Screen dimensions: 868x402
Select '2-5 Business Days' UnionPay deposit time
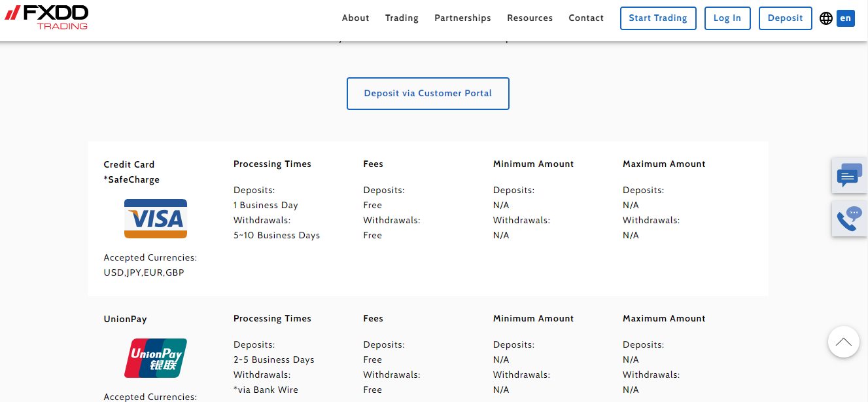coord(274,359)
